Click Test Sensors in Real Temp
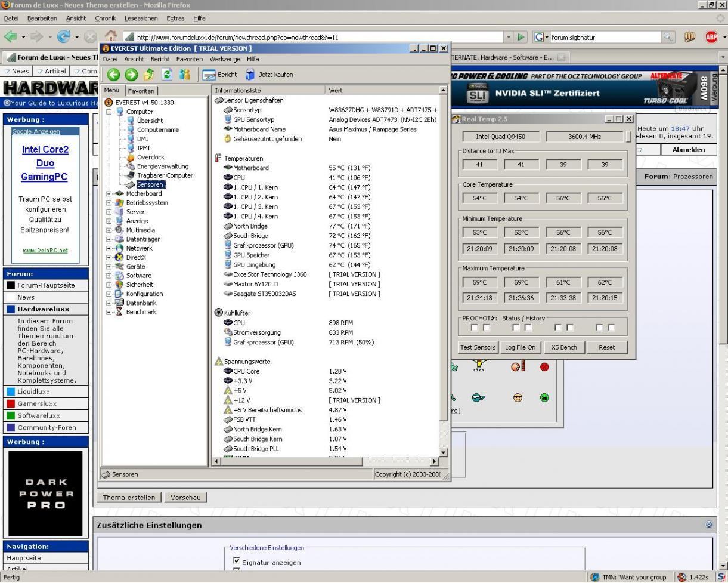The width and height of the screenshot is (728, 583). click(x=478, y=347)
